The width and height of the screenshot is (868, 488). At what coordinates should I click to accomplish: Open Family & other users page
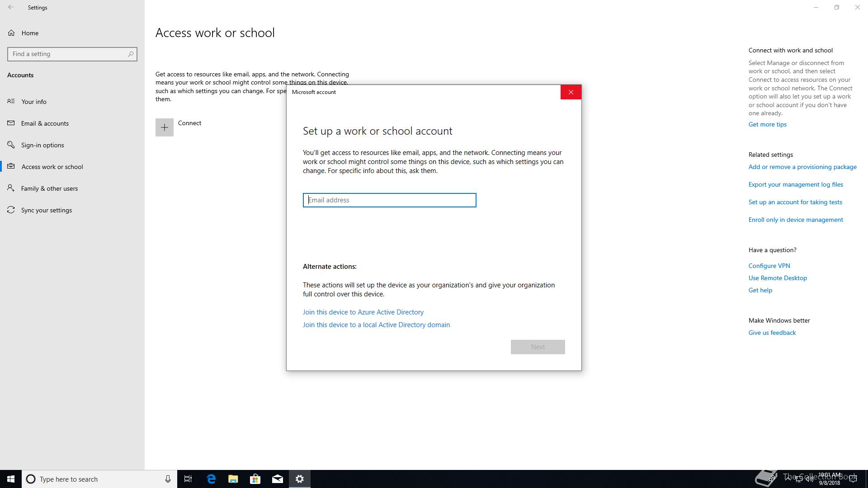(49, 188)
